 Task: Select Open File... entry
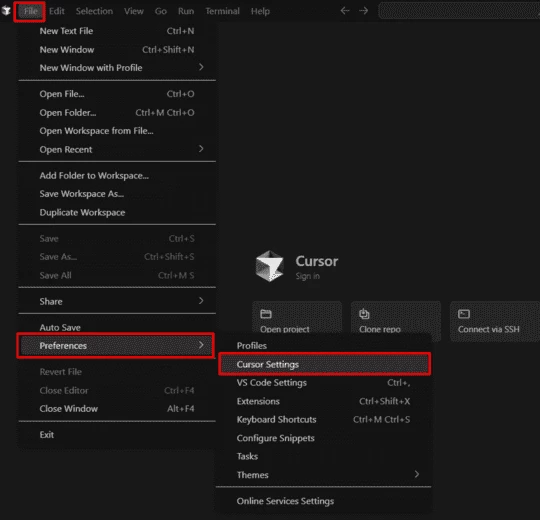[x=117, y=94]
